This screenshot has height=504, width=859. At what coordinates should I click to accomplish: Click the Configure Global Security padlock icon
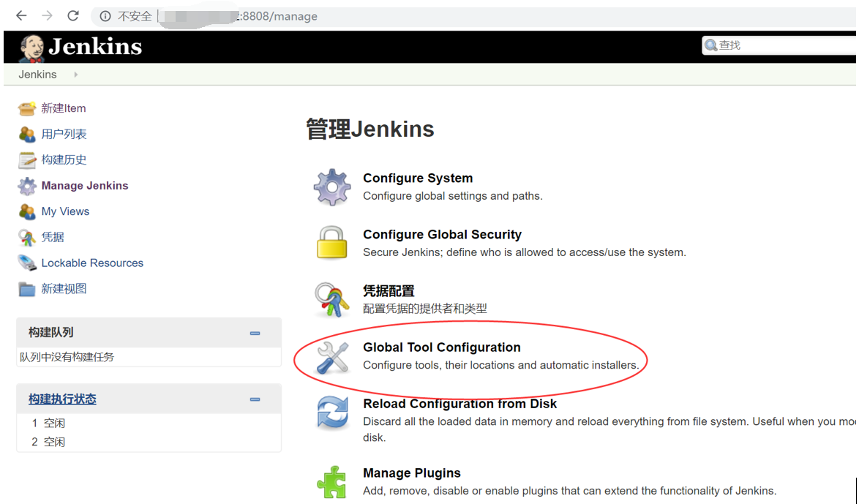pyautogui.click(x=332, y=243)
